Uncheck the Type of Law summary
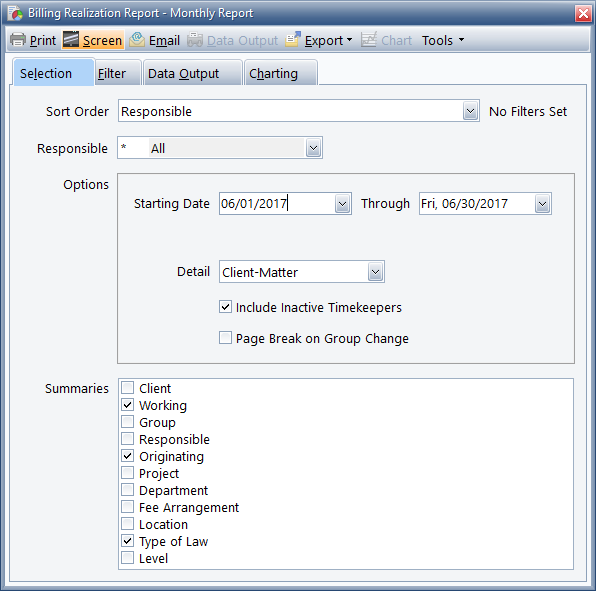Viewport: 596px width, 591px height. pyautogui.click(x=128, y=541)
